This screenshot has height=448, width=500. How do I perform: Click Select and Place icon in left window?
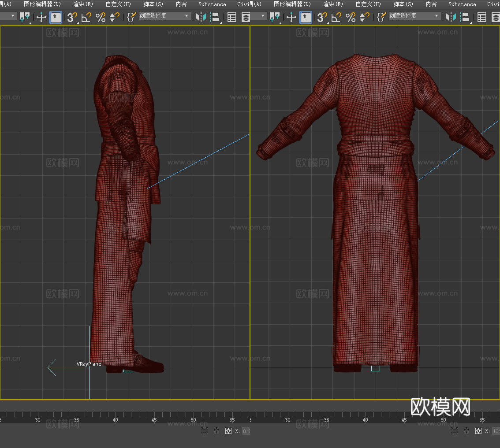point(25,17)
